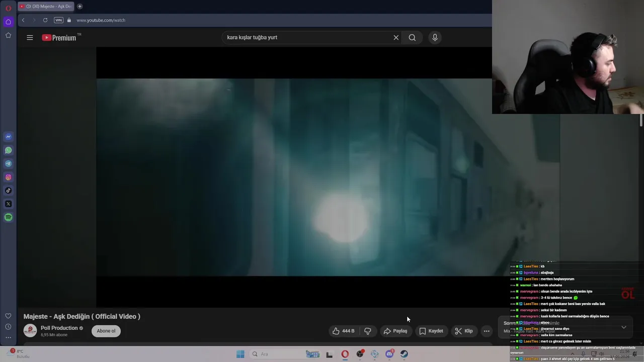644x362 pixels.
Task: Go back with the browser back arrow
Action: (x=23, y=20)
